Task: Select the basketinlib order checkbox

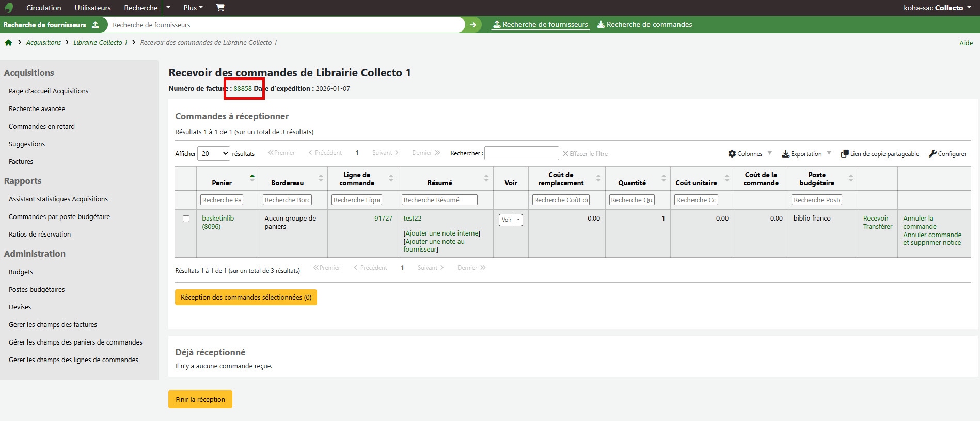Action: coord(186,219)
